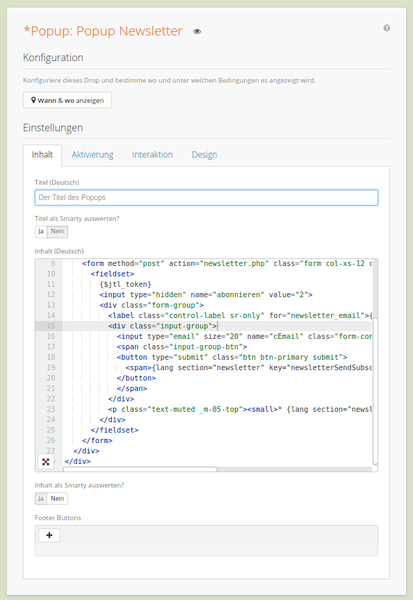This screenshot has width=413, height=600.
Task: Open the Interaktion tab
Action: (x=152, y=155)
